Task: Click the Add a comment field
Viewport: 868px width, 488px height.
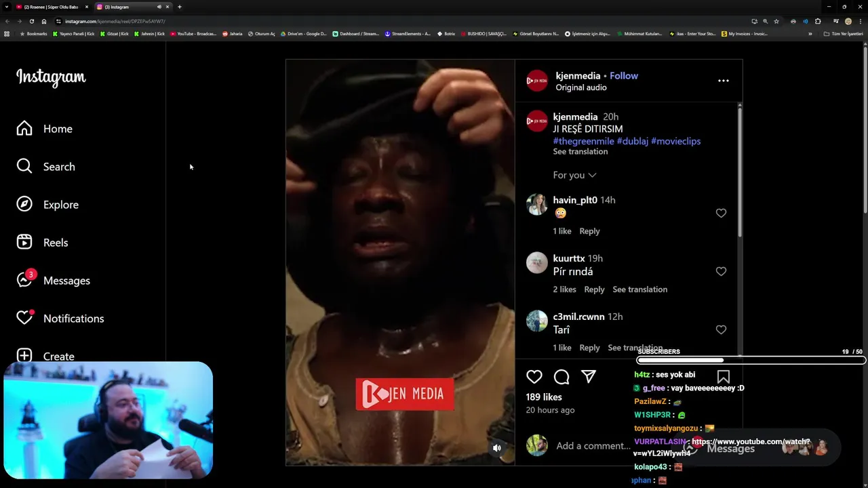Action: point(593,445)
